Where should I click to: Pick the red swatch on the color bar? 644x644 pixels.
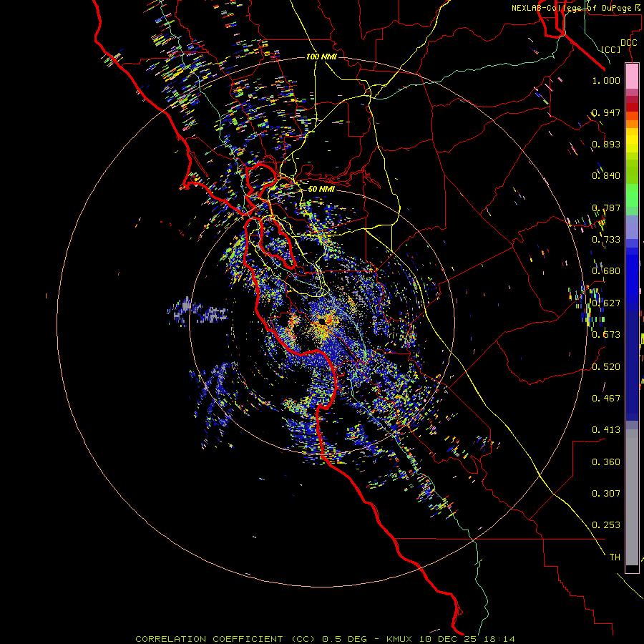coord(632,107)
